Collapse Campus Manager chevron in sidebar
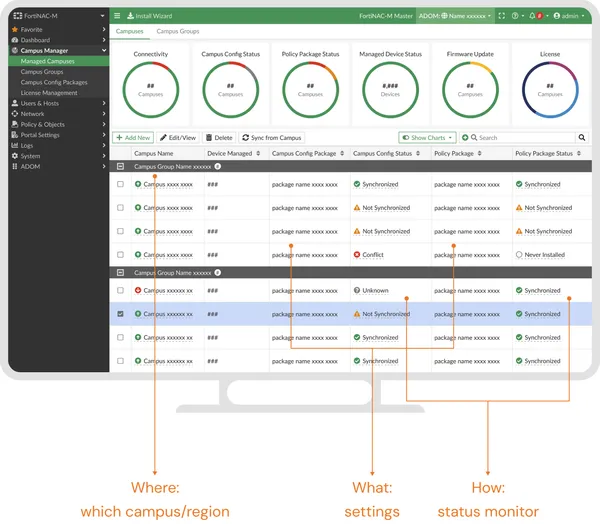This screenshot has height=524, width=600. 104,51
